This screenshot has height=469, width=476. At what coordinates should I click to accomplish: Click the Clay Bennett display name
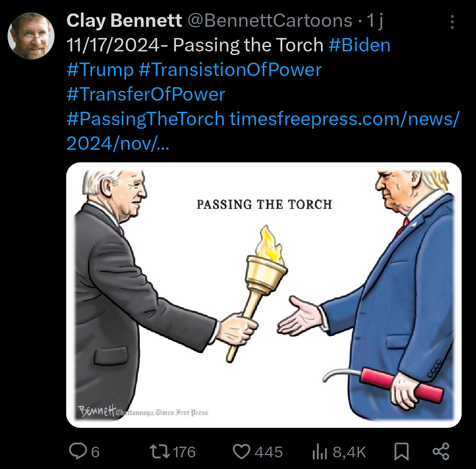(124, 21)
